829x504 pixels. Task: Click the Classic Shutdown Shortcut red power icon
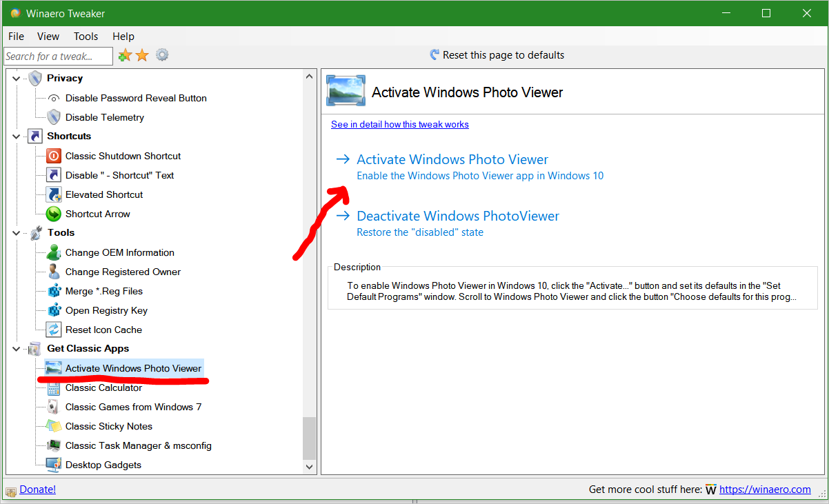click(x=54, y=156)
